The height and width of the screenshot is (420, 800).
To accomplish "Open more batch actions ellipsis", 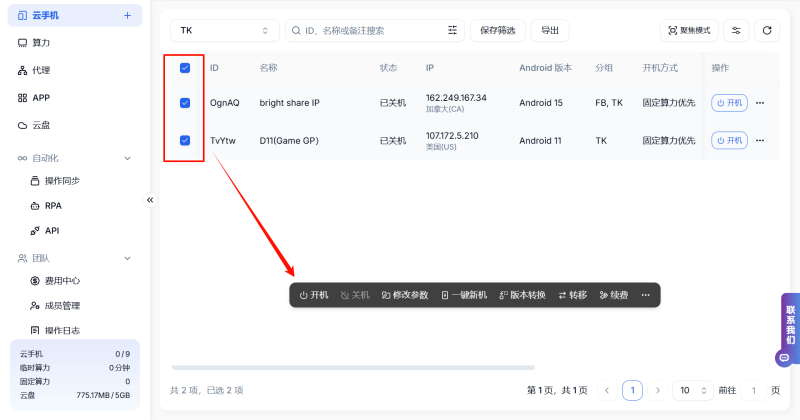I will pos(645,295).
